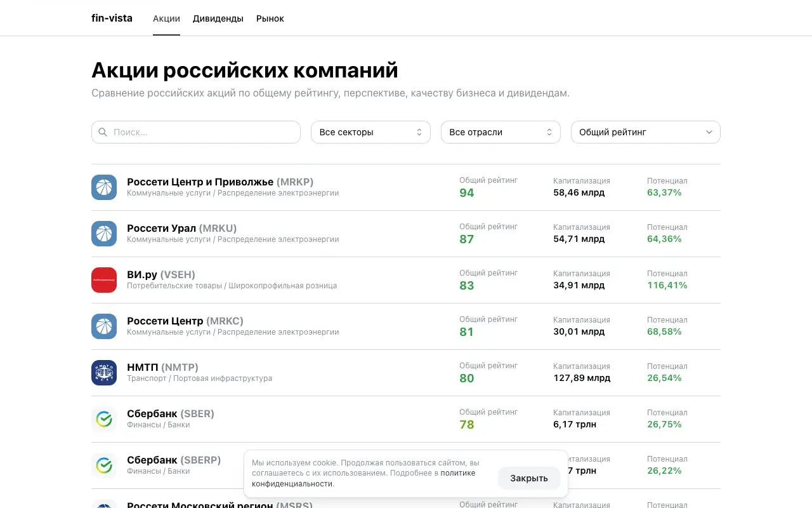Click potential value 63,37%

coord(664,192)
